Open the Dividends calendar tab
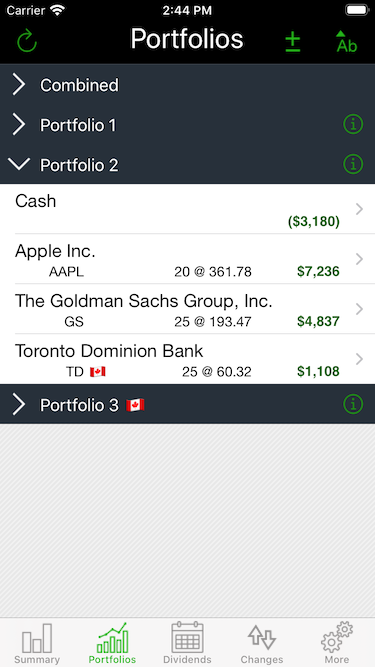 pos(188,644)
